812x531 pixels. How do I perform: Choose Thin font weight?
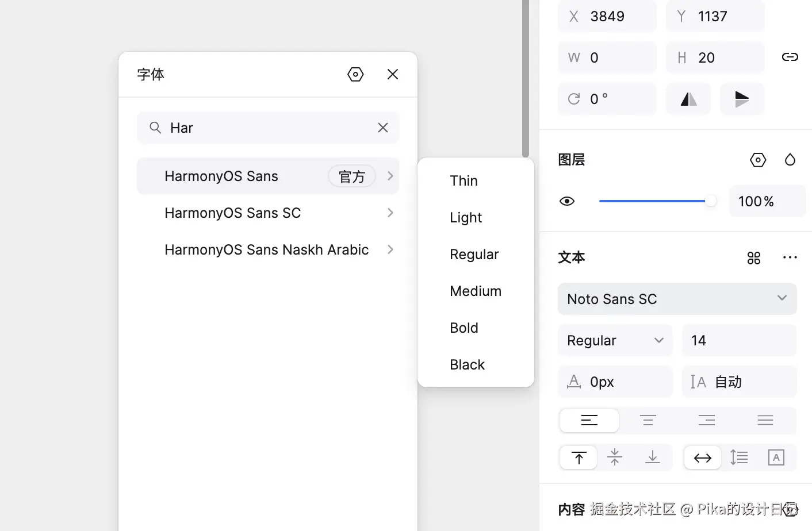(476, 180)
